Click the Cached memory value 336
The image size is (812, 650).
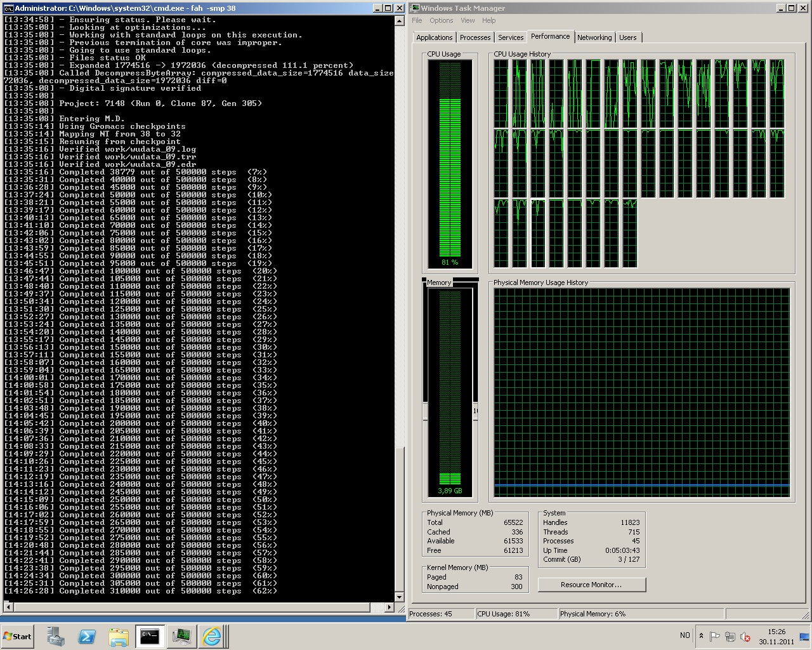coord(517,532)
